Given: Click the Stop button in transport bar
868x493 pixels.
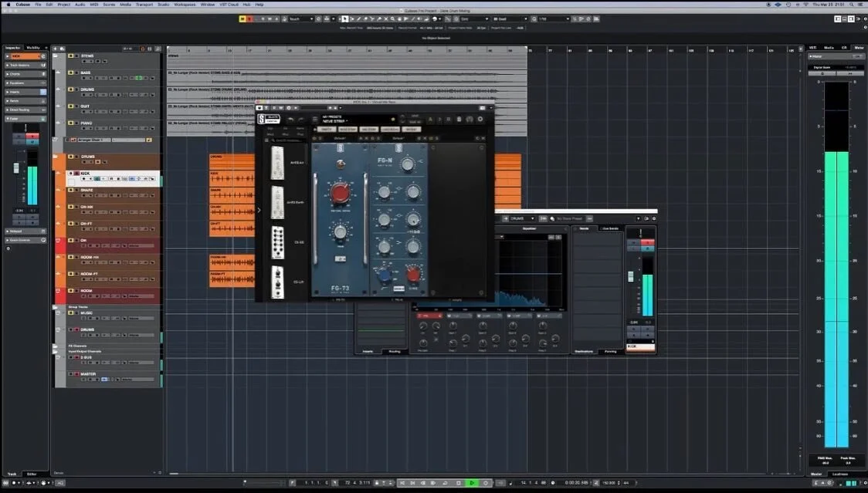Looking at the screenshot, I should point(459,483).
